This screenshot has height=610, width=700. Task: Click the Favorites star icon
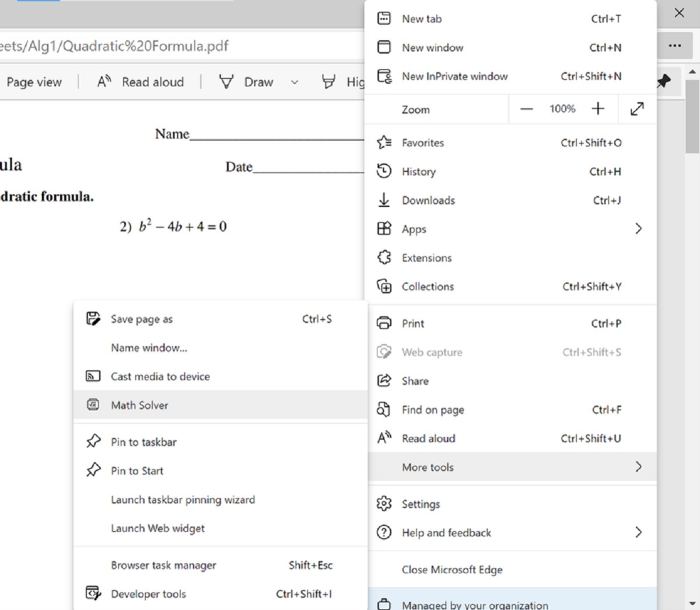(384, 142)
